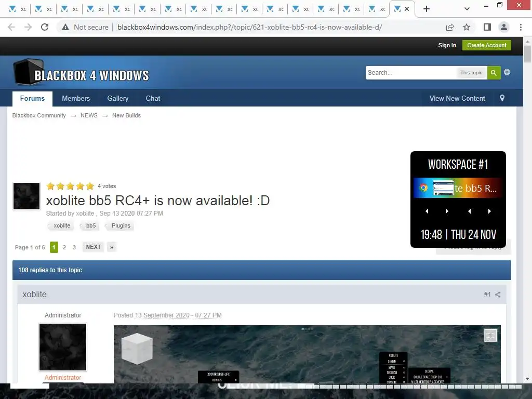Viewport: 532px width, 399px height.
Task: Click the Not secure warning icon
Action: pos(65,27)
